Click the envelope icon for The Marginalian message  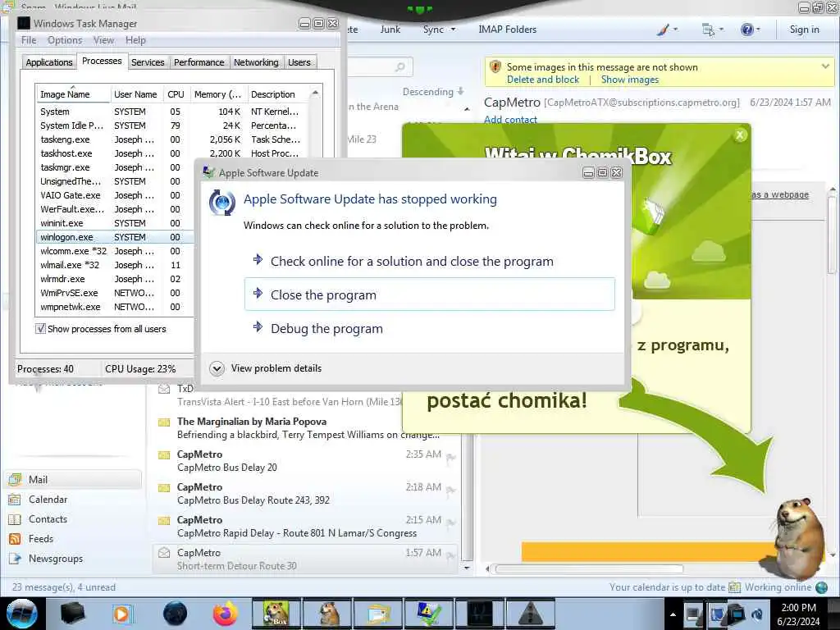point(164,422)
